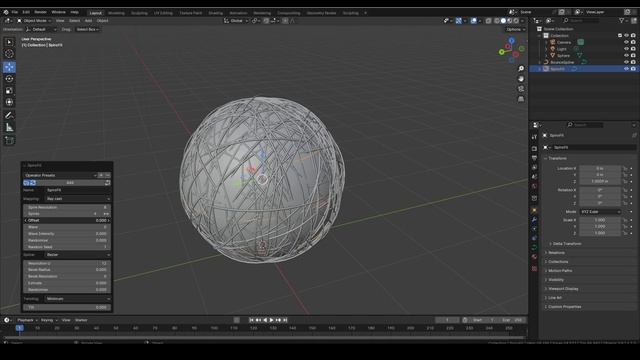This screenshot has height=360, width=640.
Task: Open the outliner filter funnel icon
Action: pos(622,20)
